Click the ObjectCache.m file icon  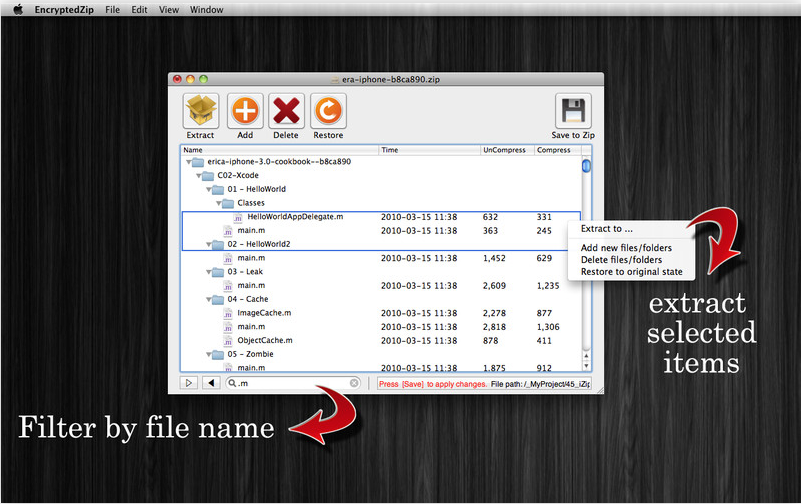pos(228,341)
